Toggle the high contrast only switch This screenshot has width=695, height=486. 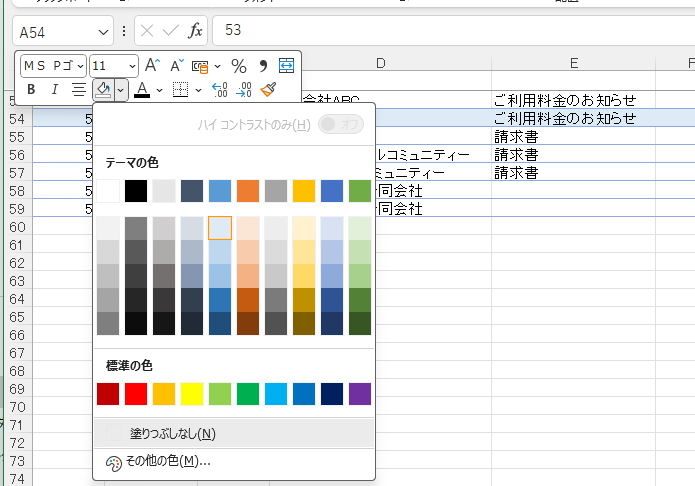click(340, 125)
